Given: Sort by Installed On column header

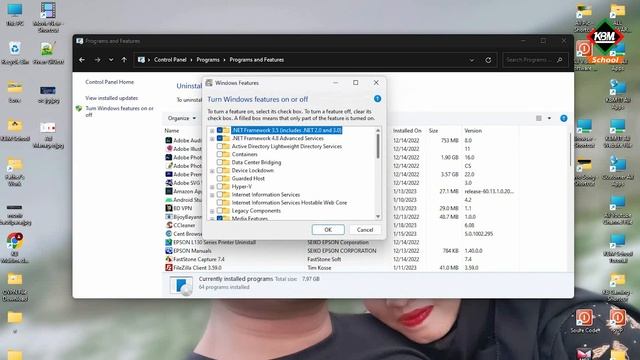Looking at the screenshot, I should point(407,131).
